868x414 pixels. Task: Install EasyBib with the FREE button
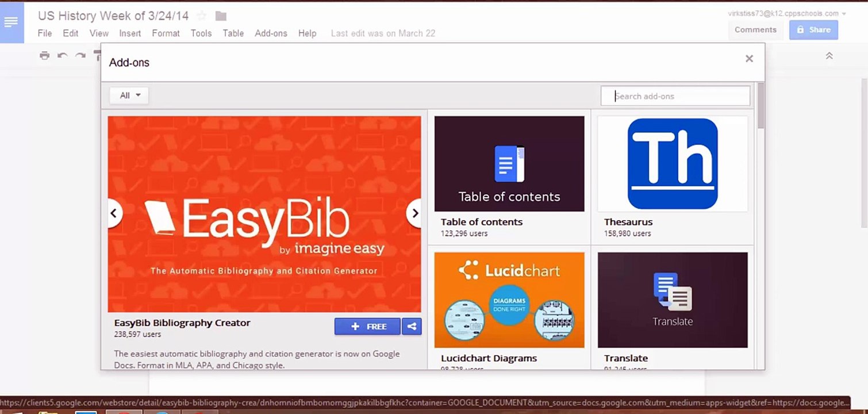[367, 327]
